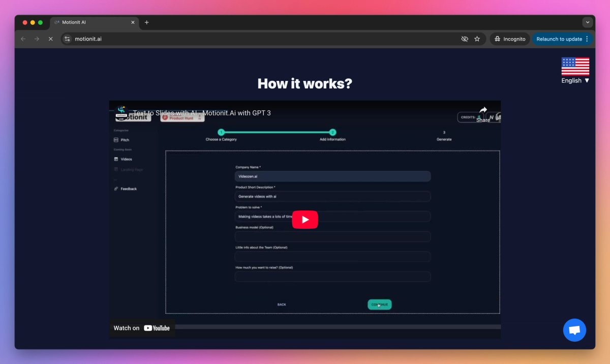Screen dimensions: 610x364
Task: Open the chat support bubble
Action: click(574, 330)
